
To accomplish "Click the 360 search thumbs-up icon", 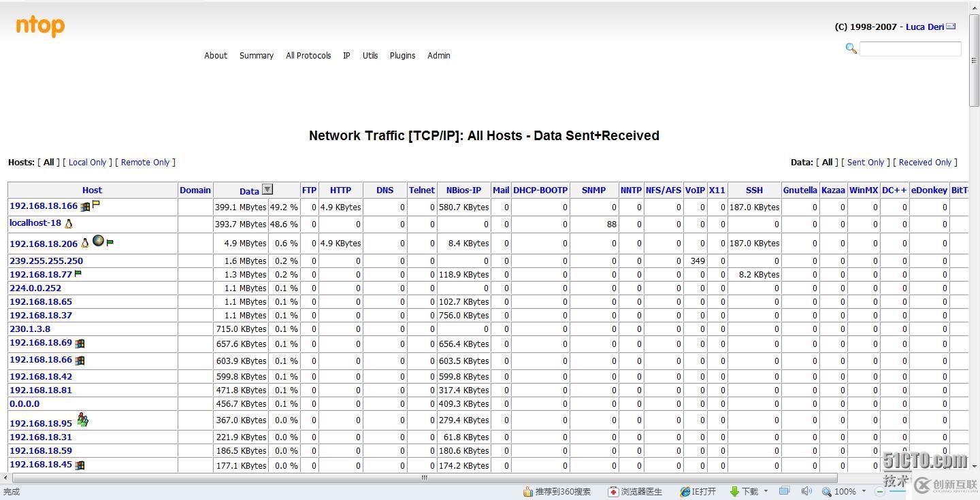I will click(x=527, y=491).
